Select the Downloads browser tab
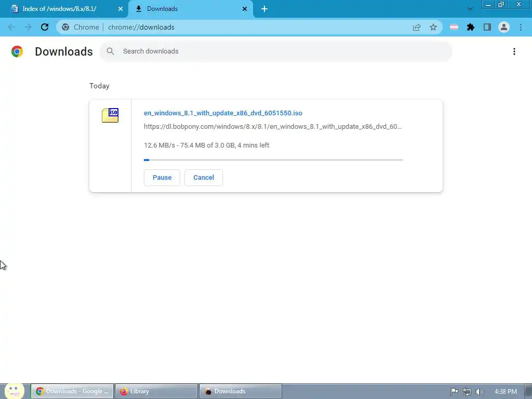532x399 pixels. [191, 9]
